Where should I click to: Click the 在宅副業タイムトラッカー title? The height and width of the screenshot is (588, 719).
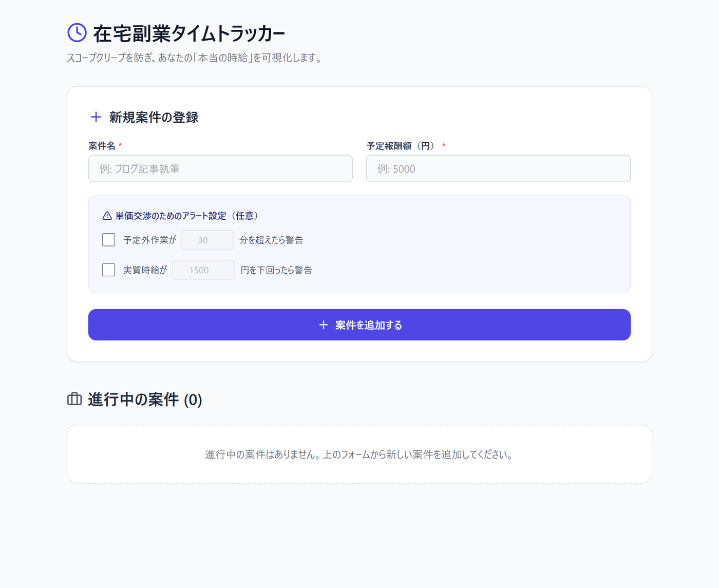189,33
